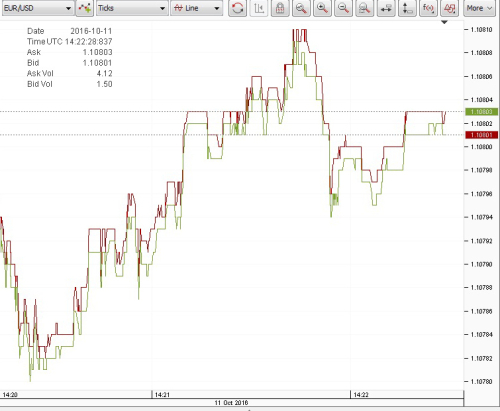Open the EUR/USD instrument dropdown

tap(37, 8)
